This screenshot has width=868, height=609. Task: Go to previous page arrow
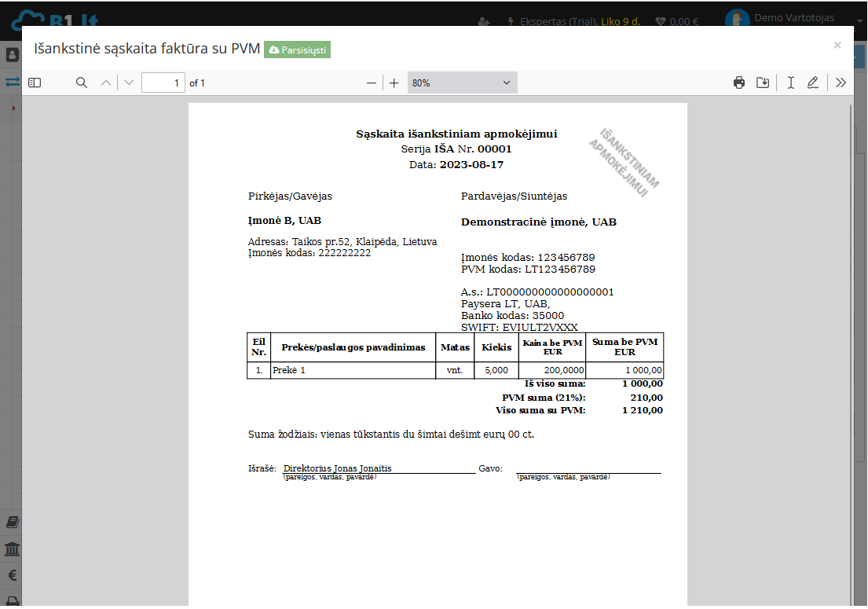pyautogui.click(x=106, y=83)
